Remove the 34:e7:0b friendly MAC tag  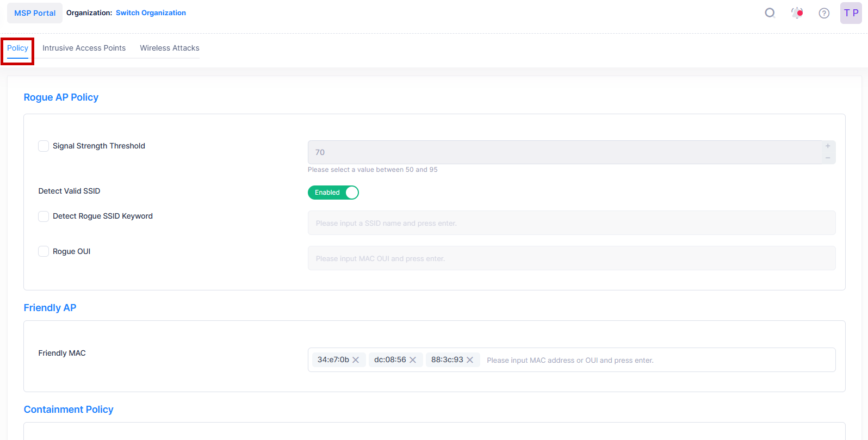tap(356, 360)
